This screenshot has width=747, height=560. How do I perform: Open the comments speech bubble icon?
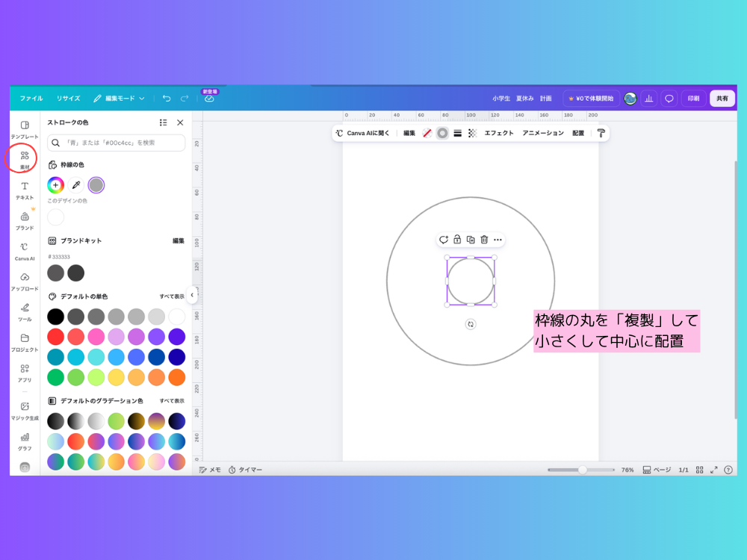669,99
